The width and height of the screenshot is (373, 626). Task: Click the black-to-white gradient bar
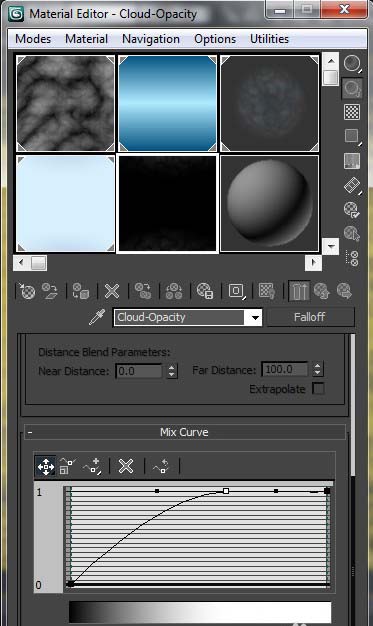click(x=200, y=612)
